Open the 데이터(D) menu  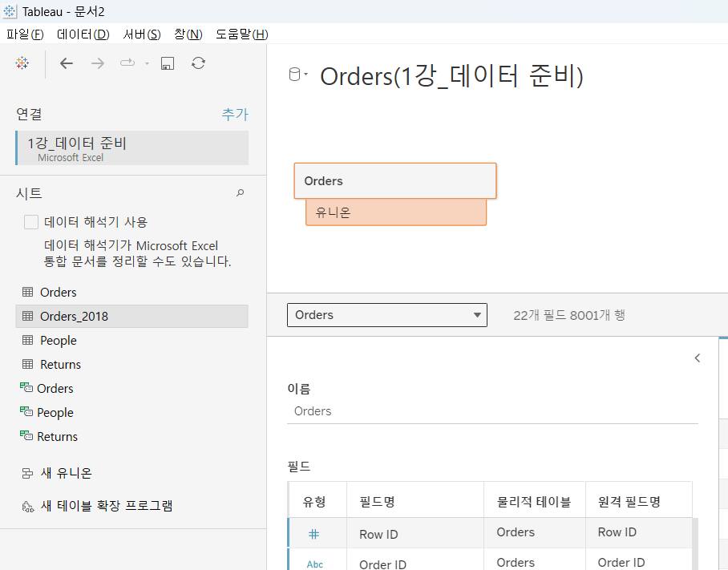point(83,34)
